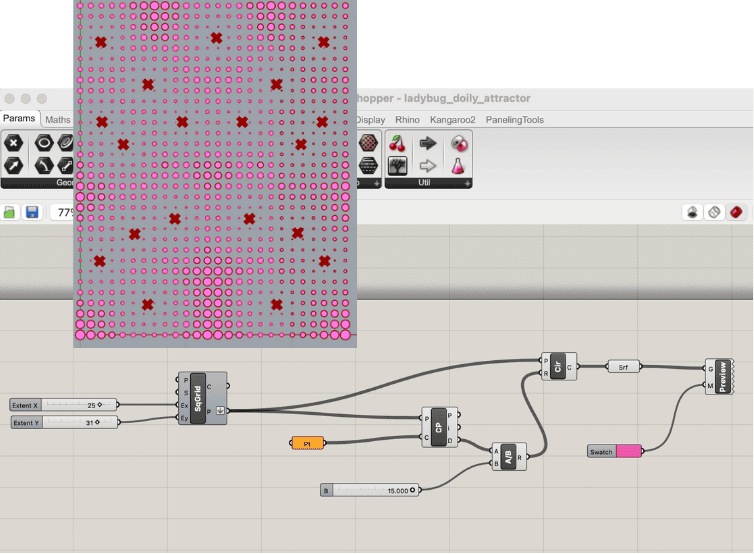Viewport: 754px width, 554px height.
Task: Open the canvas zoom percentage dropdown
Action: click(x=62, y=212)
